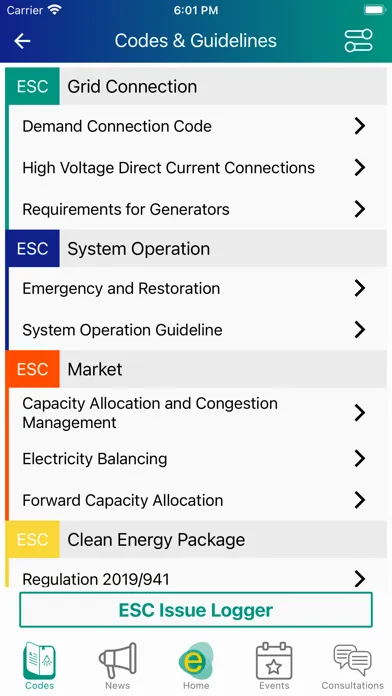The width and height of the screenshot is (392, 696).
Task: Select the System Operation section header
Action: pos(196,249)
